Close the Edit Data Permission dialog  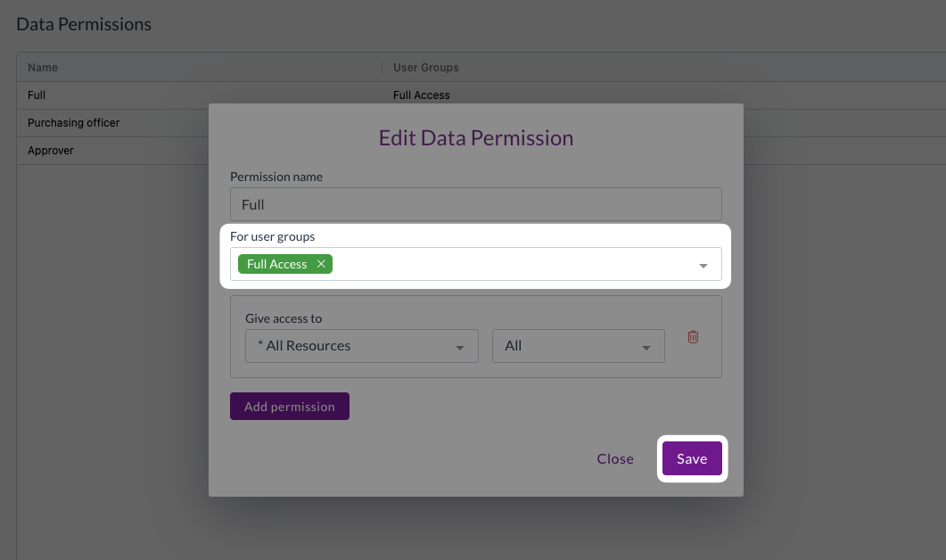[x=615, y=458]
